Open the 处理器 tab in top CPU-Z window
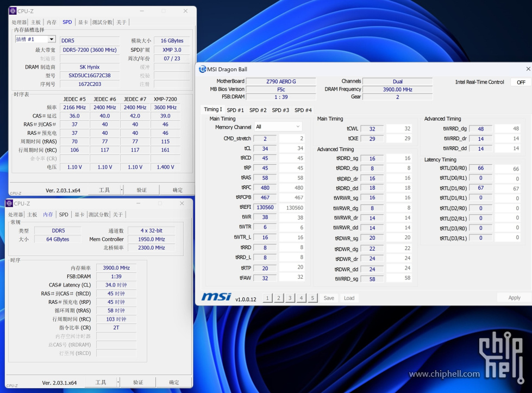The height and width of the screenshot is (393, 532). [19, 22]
